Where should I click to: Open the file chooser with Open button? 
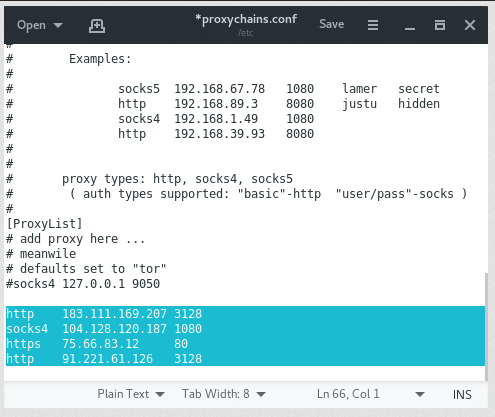(x=31, y=25)
